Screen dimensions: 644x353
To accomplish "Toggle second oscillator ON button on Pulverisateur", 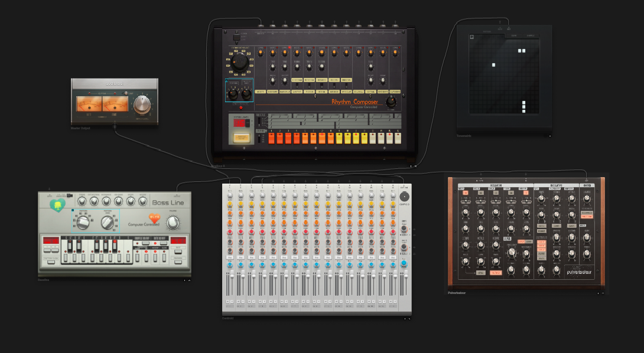I will (480, 193).
